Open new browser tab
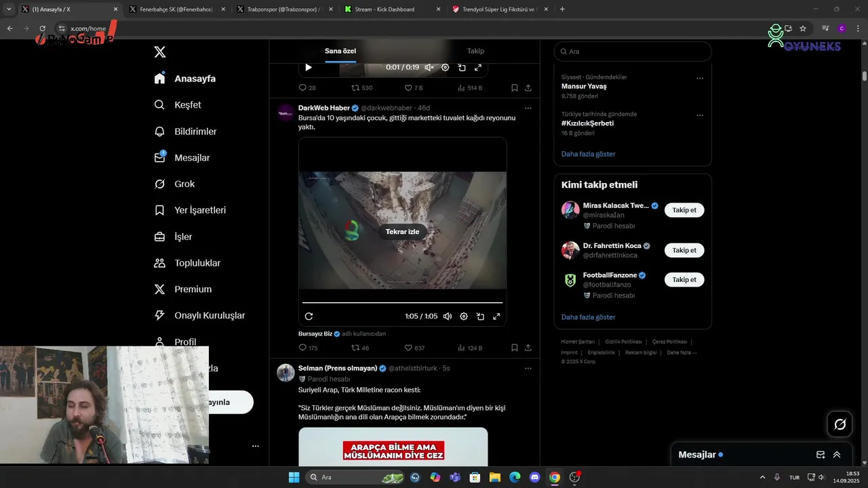868x488 pixels. click(562, 9)
